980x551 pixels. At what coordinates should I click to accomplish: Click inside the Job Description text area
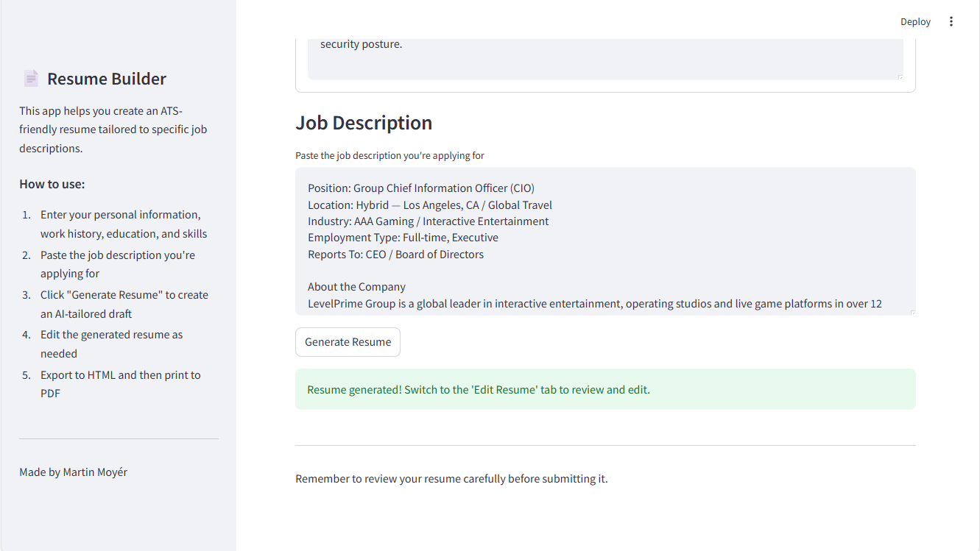[605, 241]
